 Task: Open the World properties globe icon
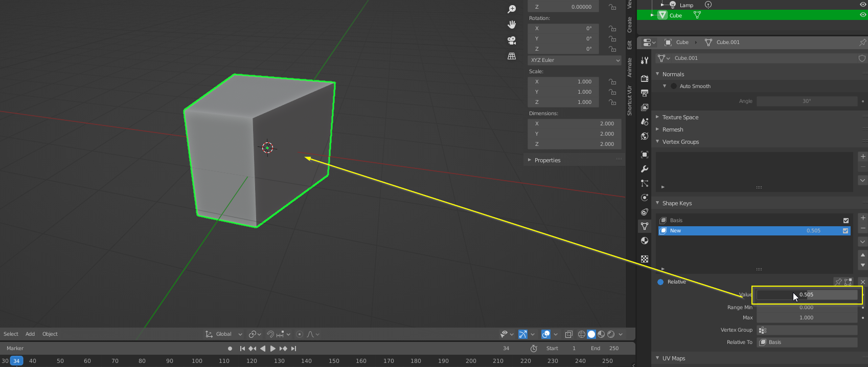coord(645,136)
